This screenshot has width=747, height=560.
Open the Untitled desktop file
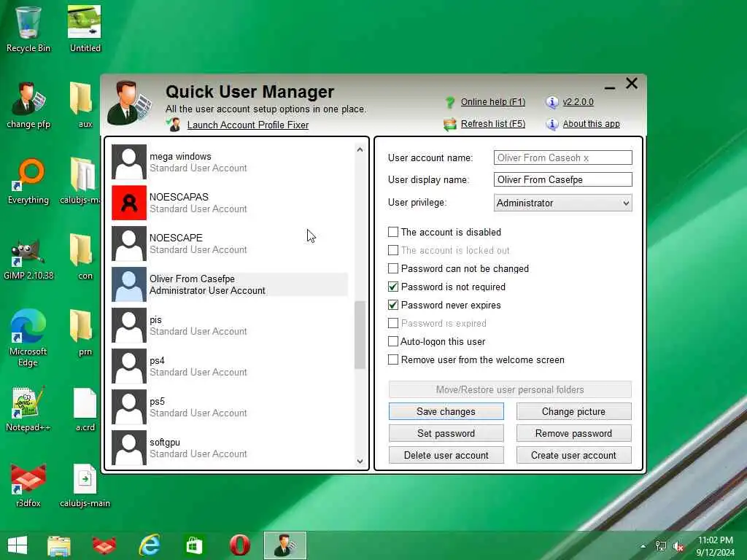point(85,29)
